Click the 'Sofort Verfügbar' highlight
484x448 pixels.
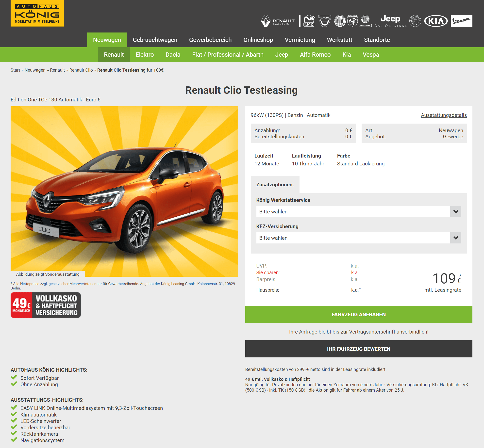(x=39, y=378)
